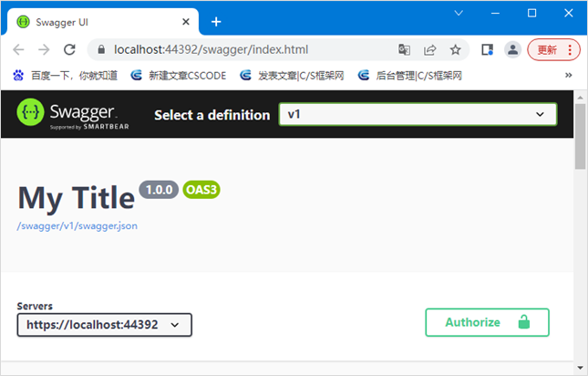Click the site info icon beside URL

click(99, 49)
